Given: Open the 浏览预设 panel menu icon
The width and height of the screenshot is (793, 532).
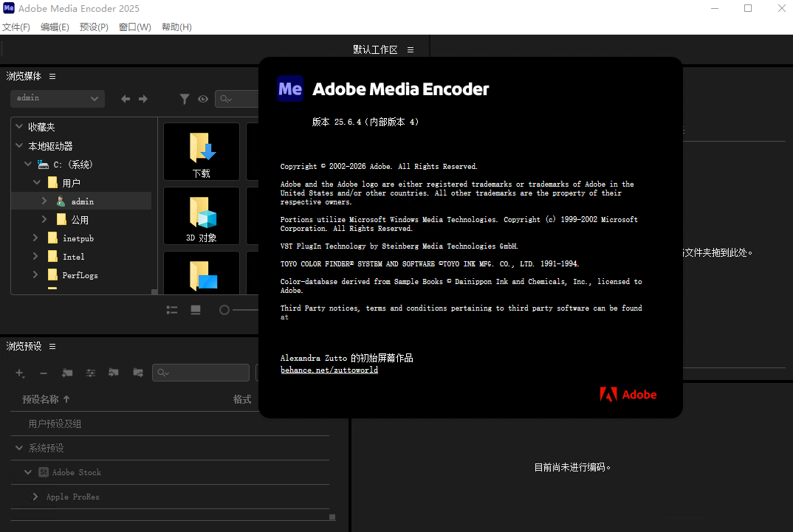Looking at the screenshot, I should 52,347.
